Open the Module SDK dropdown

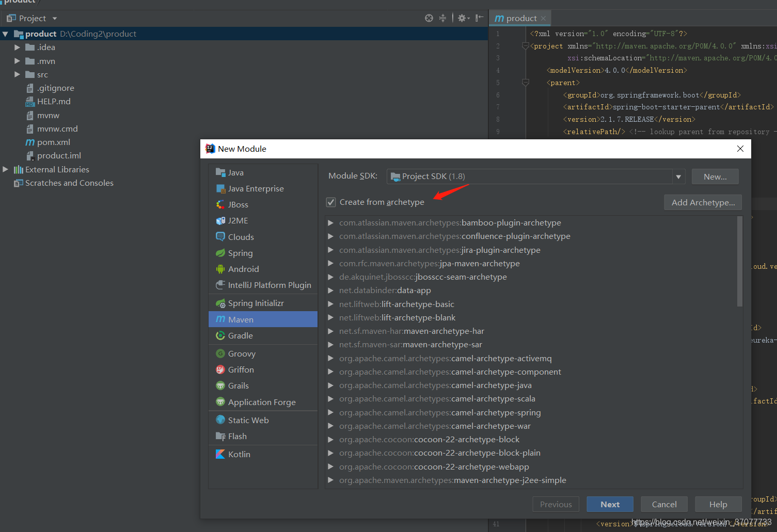(678, 176)
